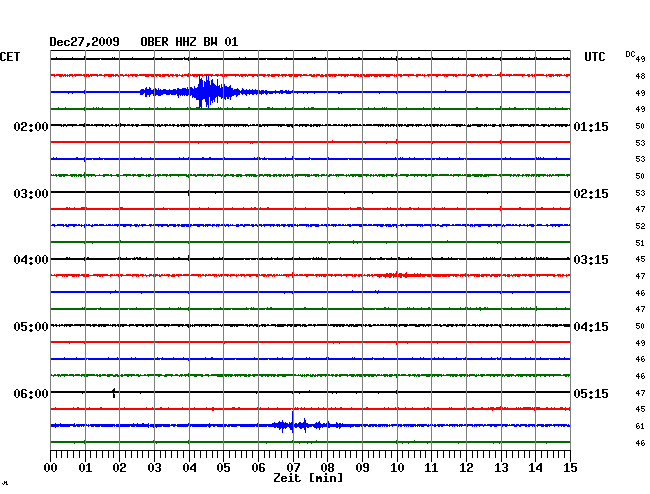Click the small red event on the 03:15 trace

[402, 275]
